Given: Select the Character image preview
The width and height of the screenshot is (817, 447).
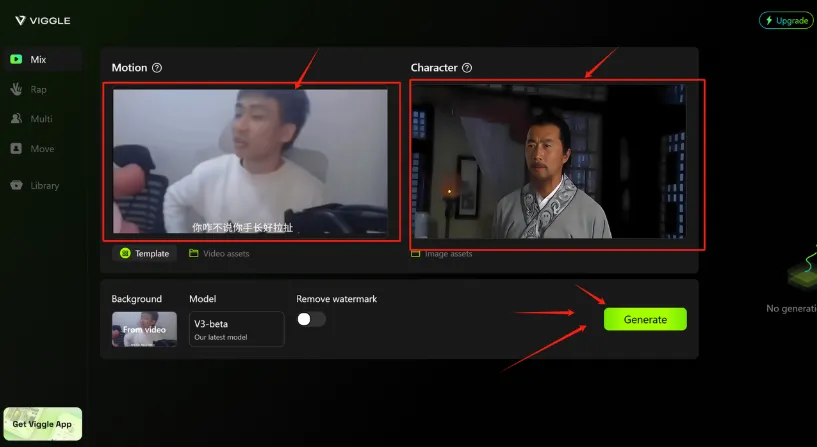Looking at the screenshot, I should pyautogui.click(x=549, y=162).
